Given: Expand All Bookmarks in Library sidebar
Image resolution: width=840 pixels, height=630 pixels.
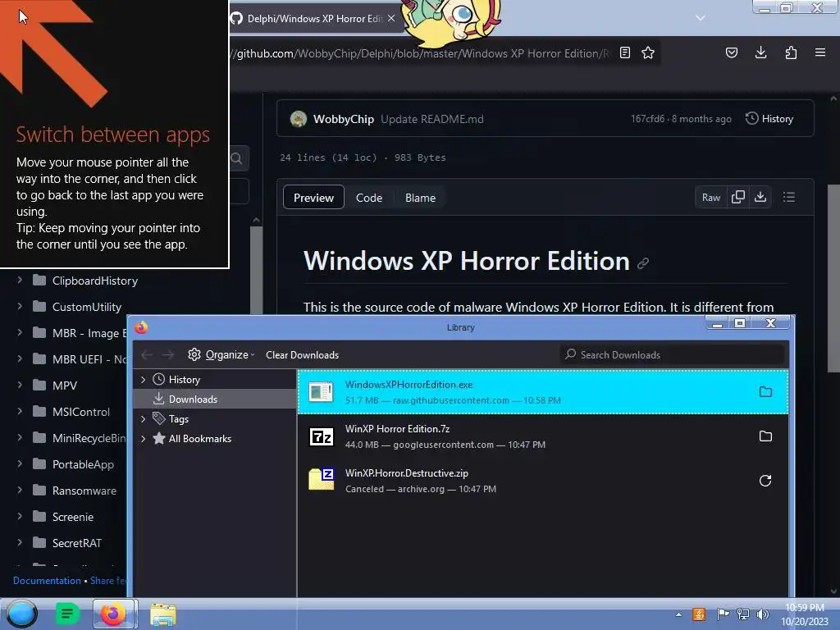Looking at the screenshot, I should (143, 438).
